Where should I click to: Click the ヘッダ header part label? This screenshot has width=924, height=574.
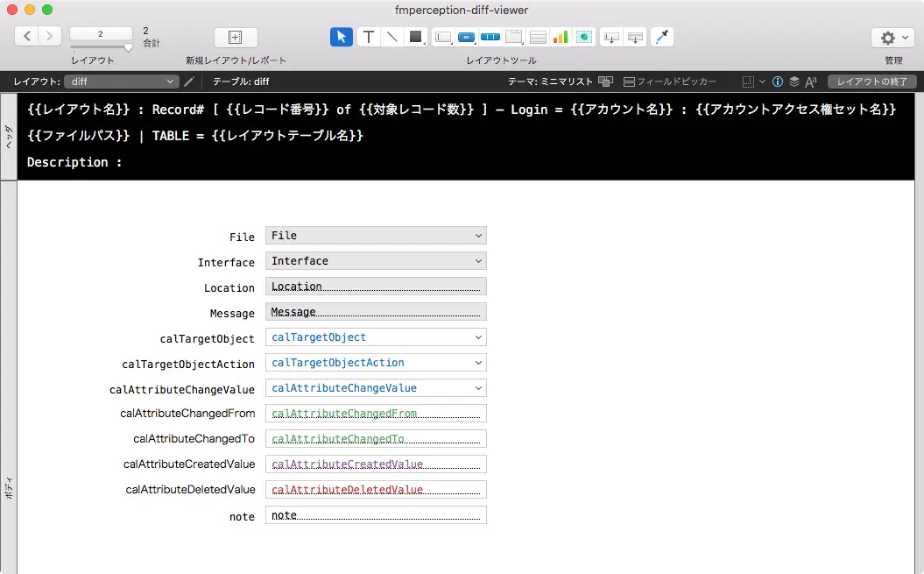(x=9, y=137)
